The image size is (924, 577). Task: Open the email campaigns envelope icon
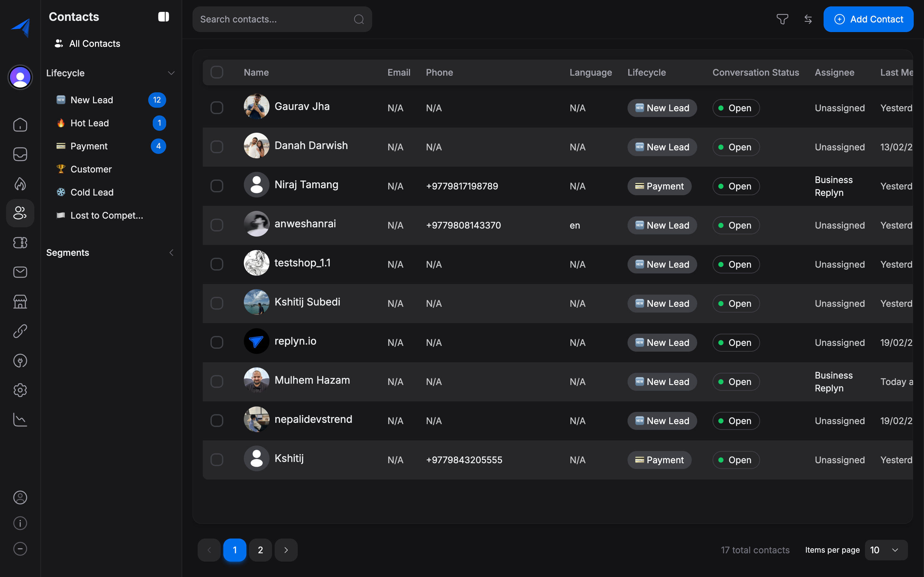click(x=20, y=272)
